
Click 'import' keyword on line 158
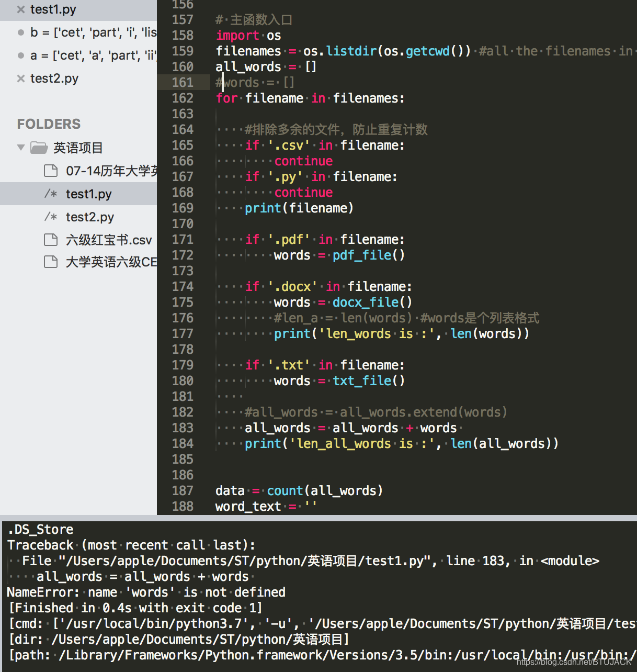pos(237,35)
